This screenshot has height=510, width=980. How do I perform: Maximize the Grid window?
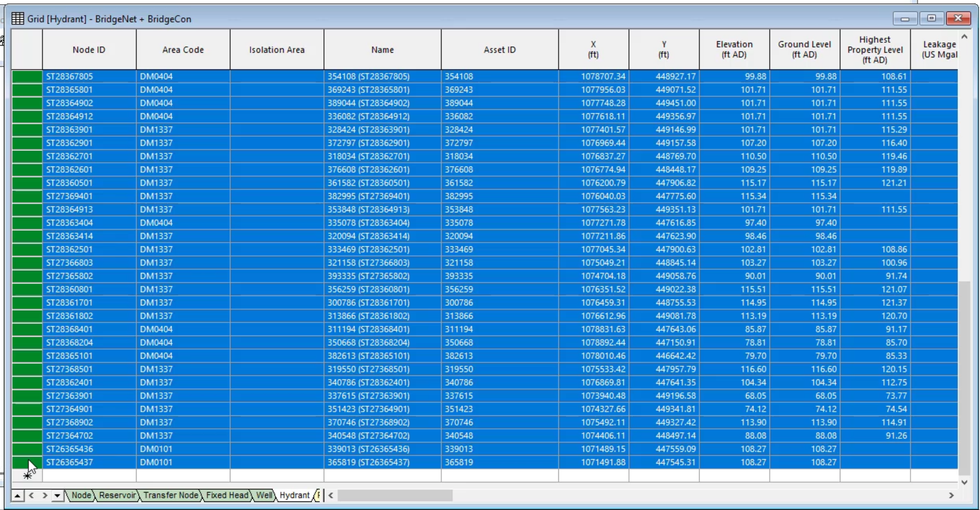click(x=931, y=18)
